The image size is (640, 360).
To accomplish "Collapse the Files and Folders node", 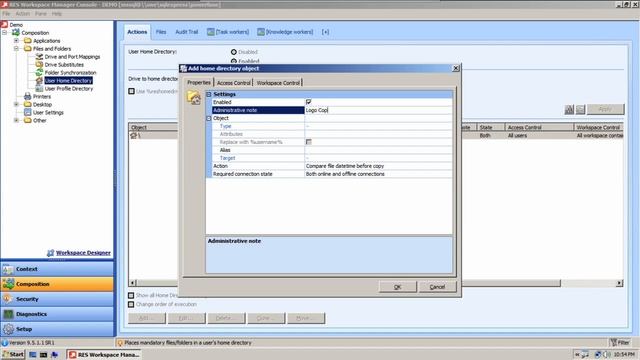I will pos(16,49).
